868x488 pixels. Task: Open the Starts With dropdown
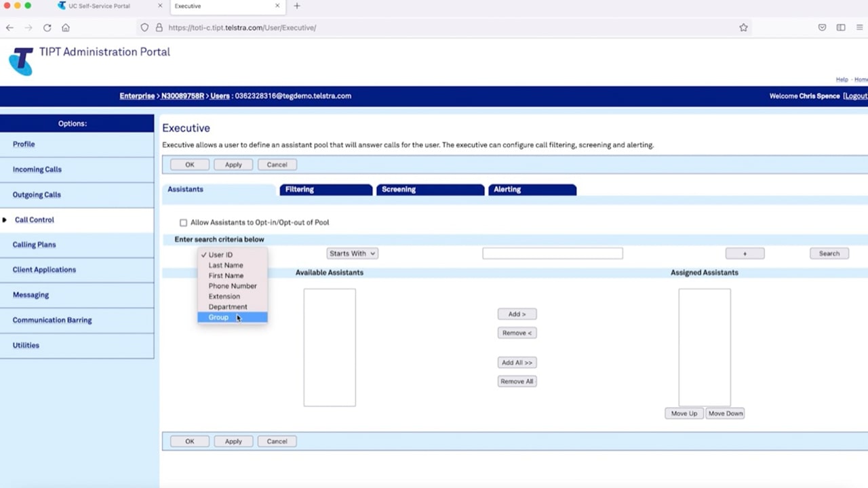(352, 253)
